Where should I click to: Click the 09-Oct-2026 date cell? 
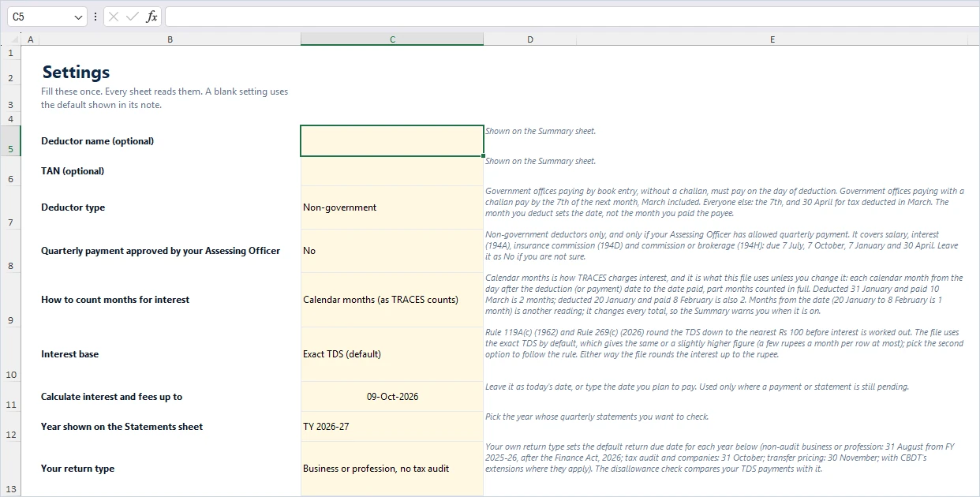click(392, 397)
